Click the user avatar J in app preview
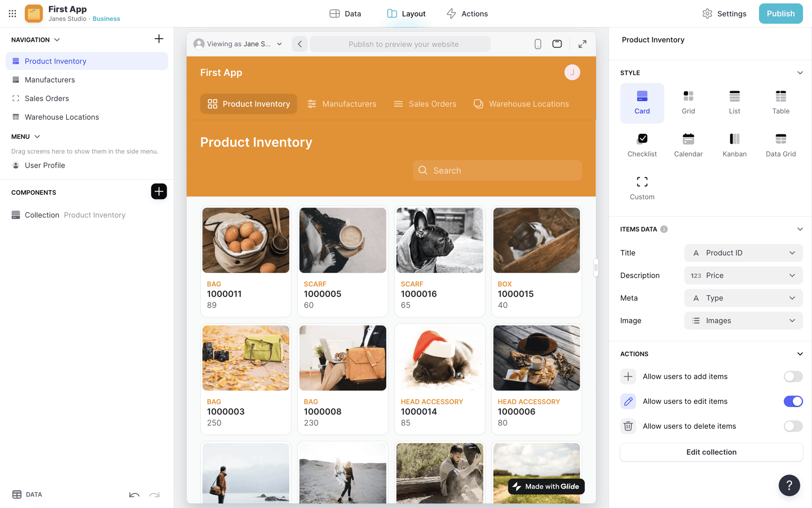The width and height of the screenshot is (812, 508). coord(572,72)
